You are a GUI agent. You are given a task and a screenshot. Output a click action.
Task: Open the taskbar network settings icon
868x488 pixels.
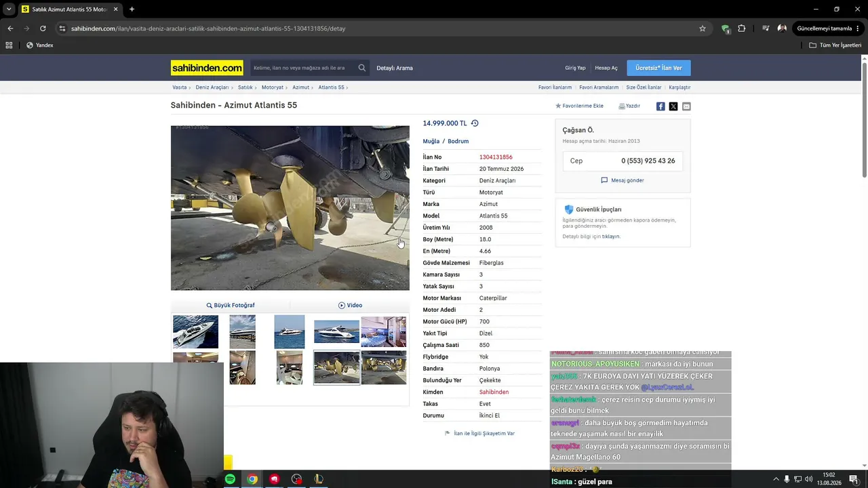[x=797, y=479]
